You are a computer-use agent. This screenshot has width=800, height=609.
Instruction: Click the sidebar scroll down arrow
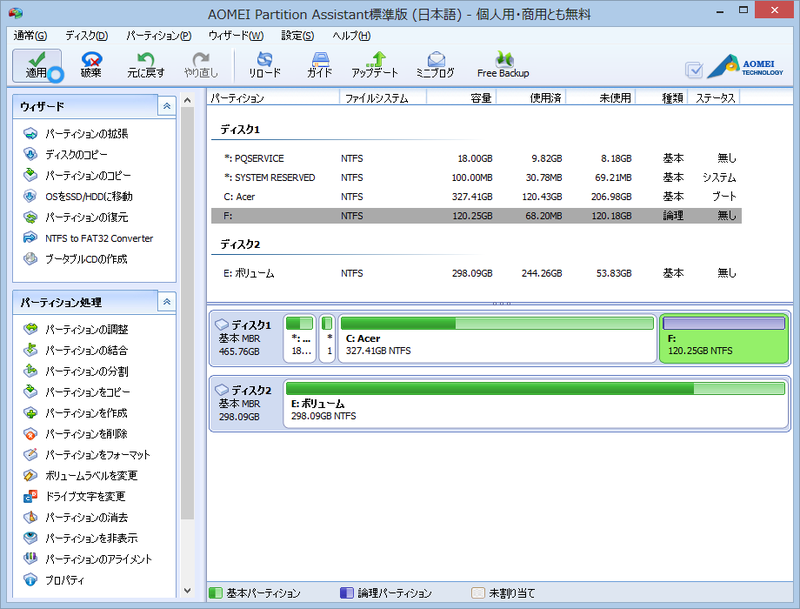tap(187, 591)
